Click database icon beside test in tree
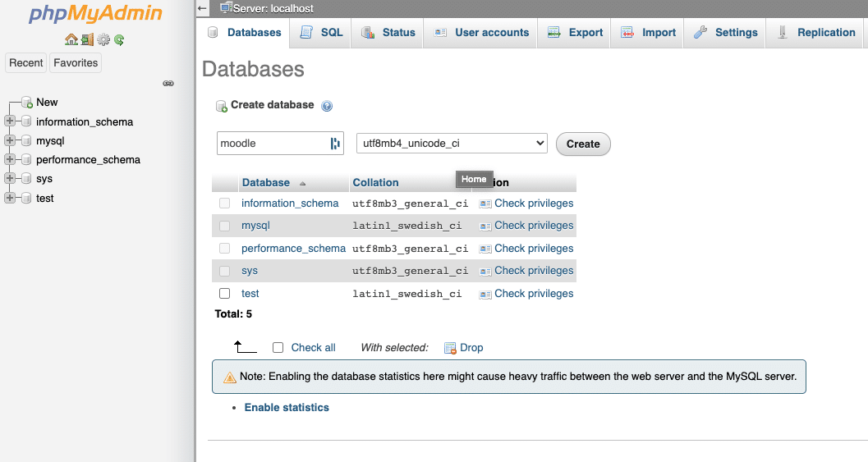 click(x=26, y=198)
